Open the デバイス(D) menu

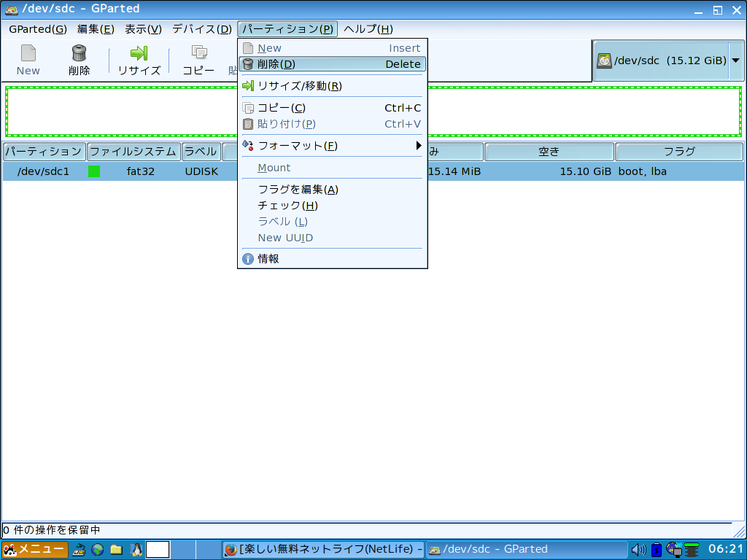pyautogui.click(x=202, y=29)
